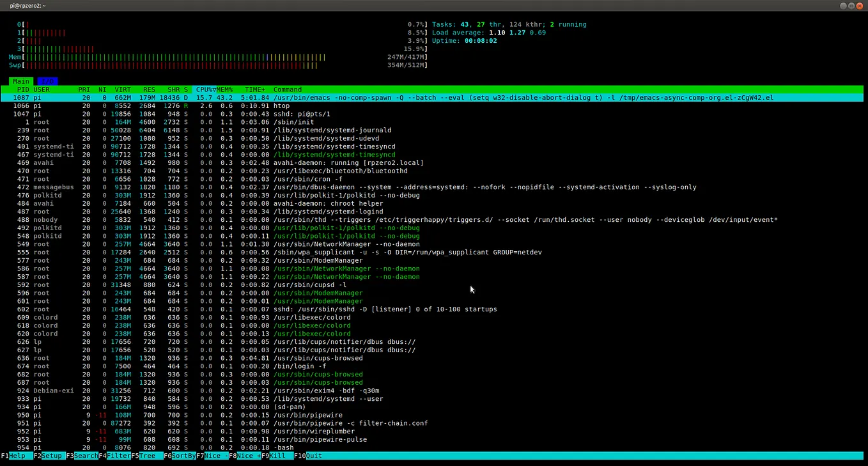
Task: Open F2 Setup in the bottom bar
Action: (x=49, y=456)
